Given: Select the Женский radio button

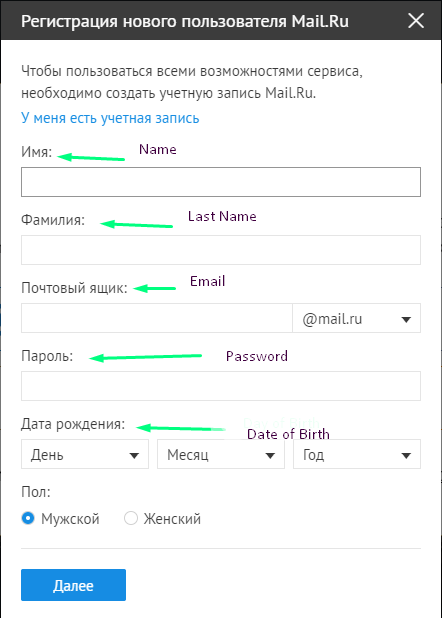Looking at the screenshot, I should click(131, 518).
